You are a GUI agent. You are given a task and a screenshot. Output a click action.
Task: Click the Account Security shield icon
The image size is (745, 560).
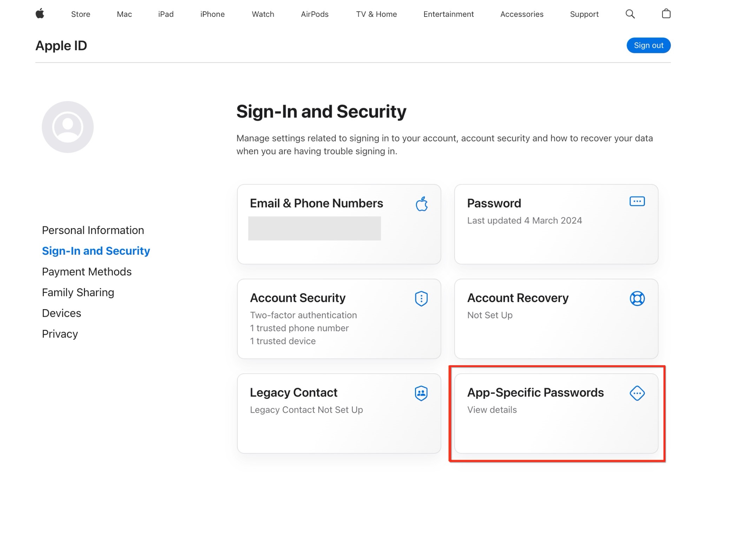pos(421,299)
